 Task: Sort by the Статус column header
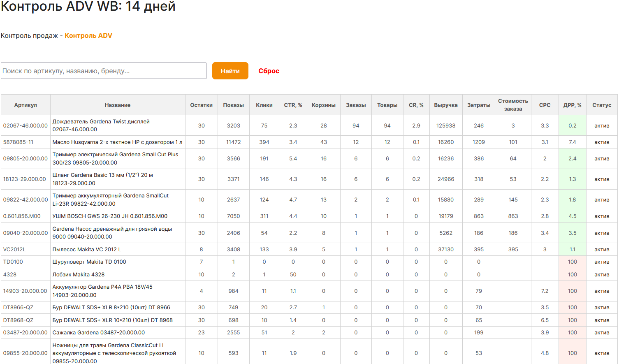point(602,105)
